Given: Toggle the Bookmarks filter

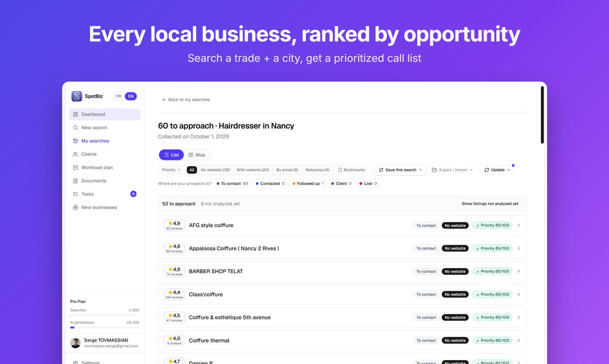Looking at the screenshot, I should click(x=352, y=170).
